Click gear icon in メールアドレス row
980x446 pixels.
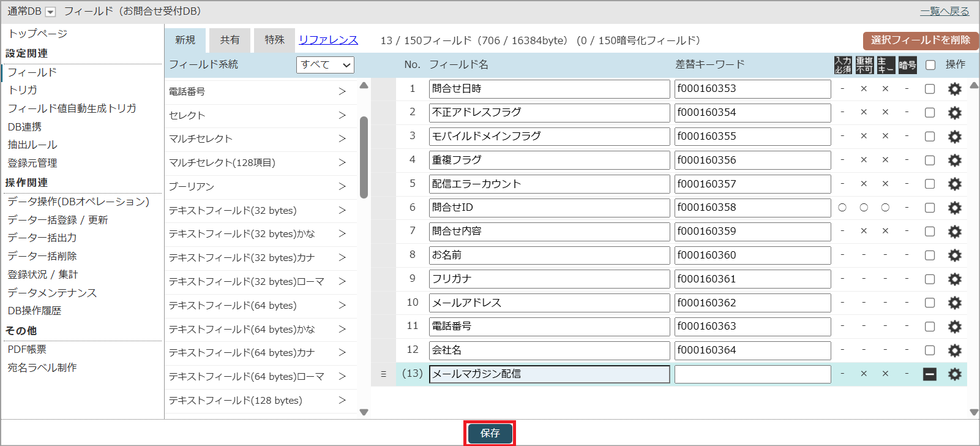pos(954,303)
